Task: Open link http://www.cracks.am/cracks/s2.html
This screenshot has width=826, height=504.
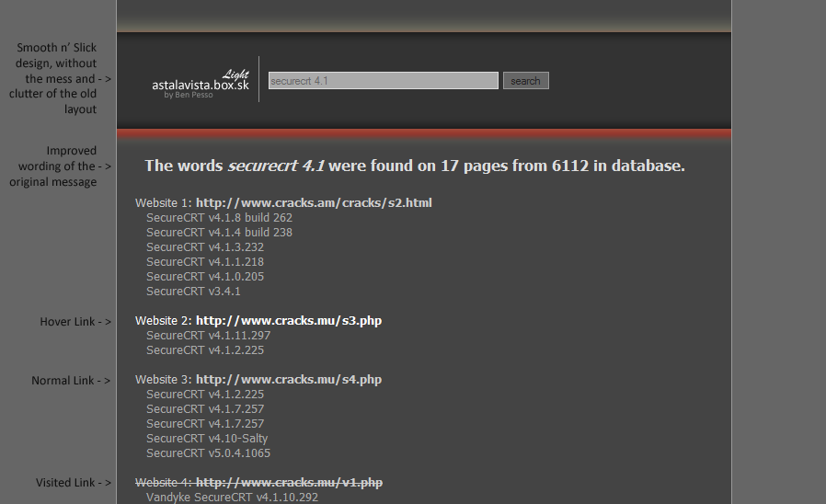Action: pos(314,202)
